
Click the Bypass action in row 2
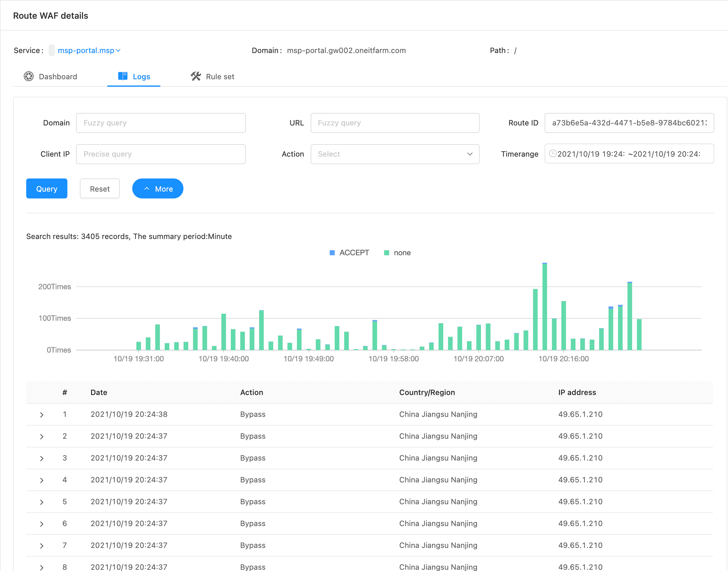[253, 436]
